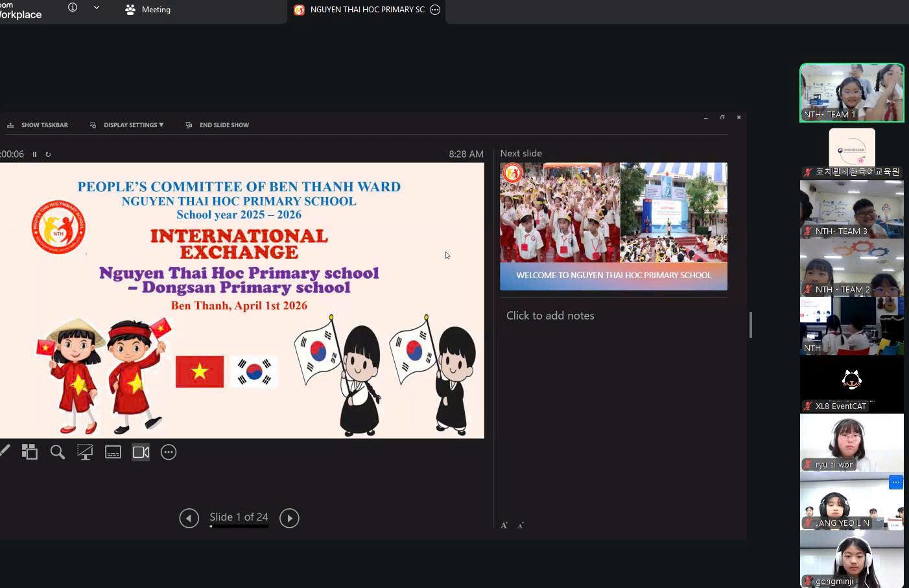This screenshot has height=588, width=909.
Task: Toggle subtitles in presenter view
Action: pos(113,452)
